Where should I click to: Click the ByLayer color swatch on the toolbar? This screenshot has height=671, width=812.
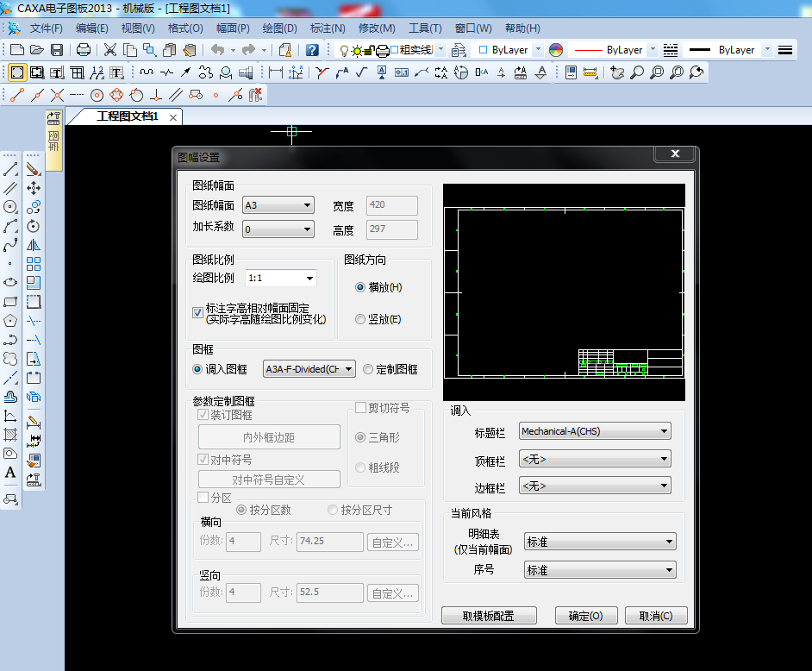tap(555, 50)
